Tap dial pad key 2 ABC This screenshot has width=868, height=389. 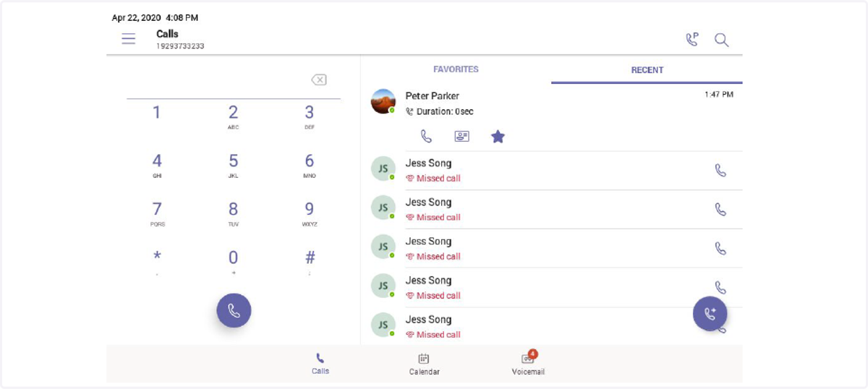(x=233, y=116)
